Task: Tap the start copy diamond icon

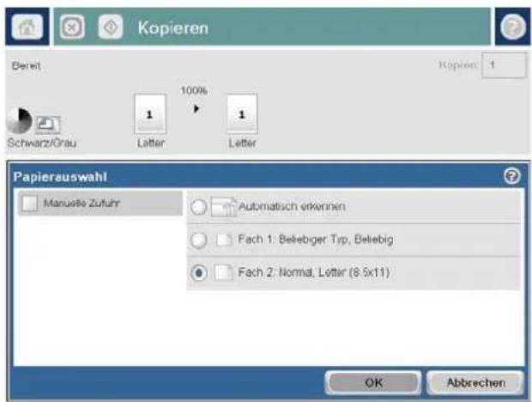Action: [x=111, y=27]
